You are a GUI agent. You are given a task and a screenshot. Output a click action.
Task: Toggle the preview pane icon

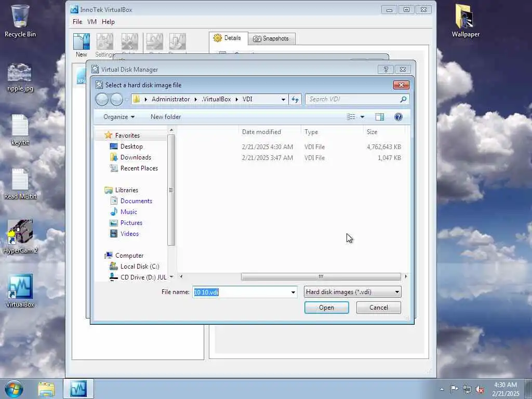tap(380, 117)
